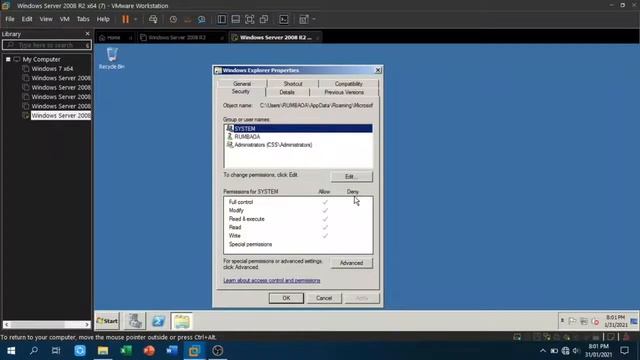Open Learn about access control and permissions link
The image size is (640, 360).
click(x=272, y=281)
